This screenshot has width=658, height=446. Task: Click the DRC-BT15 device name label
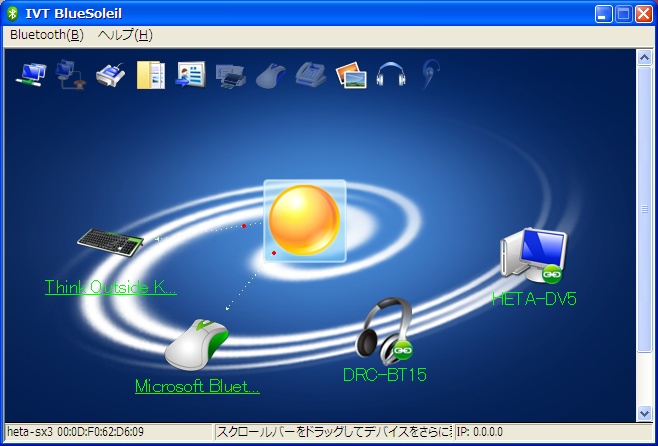pyautogui.click(x=385, y=375)
